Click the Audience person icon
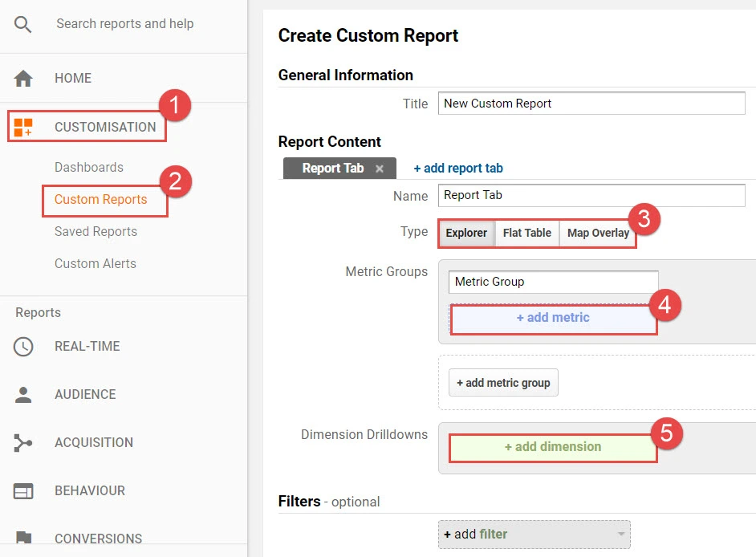756x557 pixels. [x=23, y=395]
